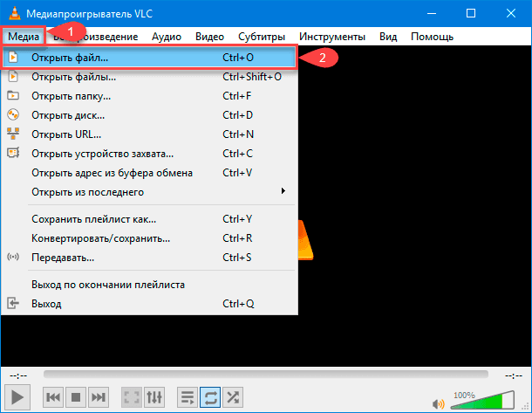Viewport: 532px width, 413px height.
Task: Open the Видео menu
Action: tap(209, 37)
